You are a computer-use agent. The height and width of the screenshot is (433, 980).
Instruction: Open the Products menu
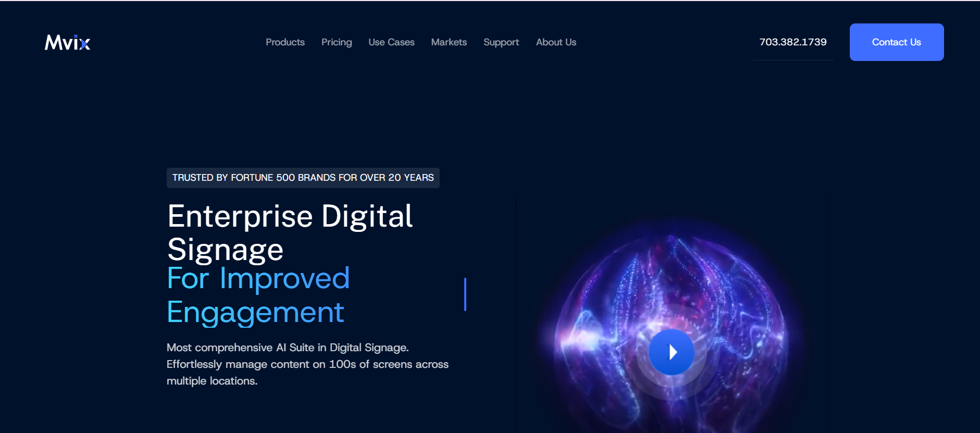(x=285, y=42)
